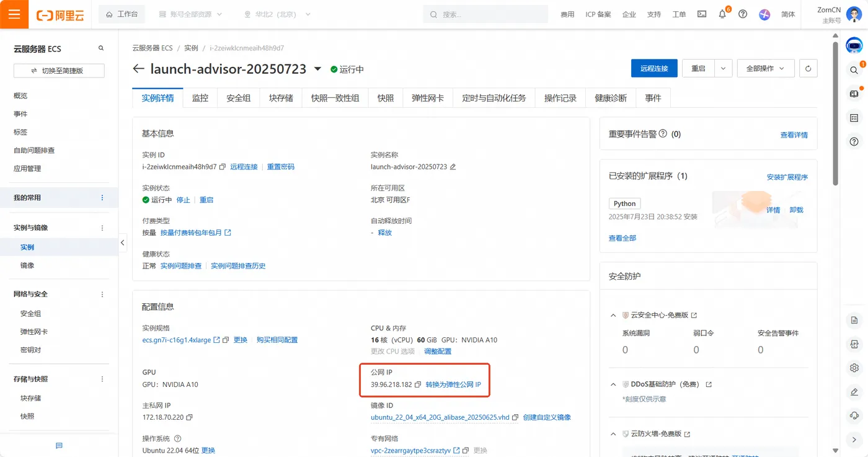This screenshot has height=457, width=868.
Task: Open the right rail checklist icon
Action: (854, 118)
